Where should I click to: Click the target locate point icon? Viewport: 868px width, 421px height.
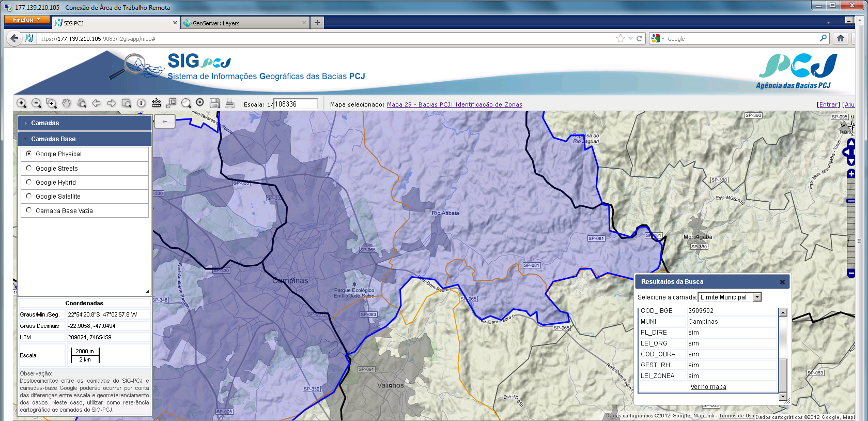pyautogui.click(x=200, y=102)
